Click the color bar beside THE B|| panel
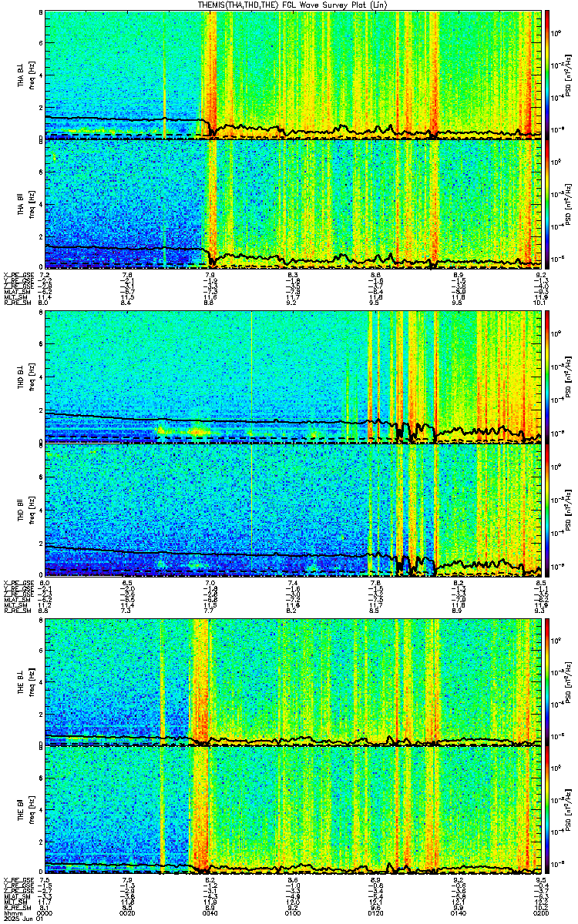The image size is (578, 924). [548, 812]
